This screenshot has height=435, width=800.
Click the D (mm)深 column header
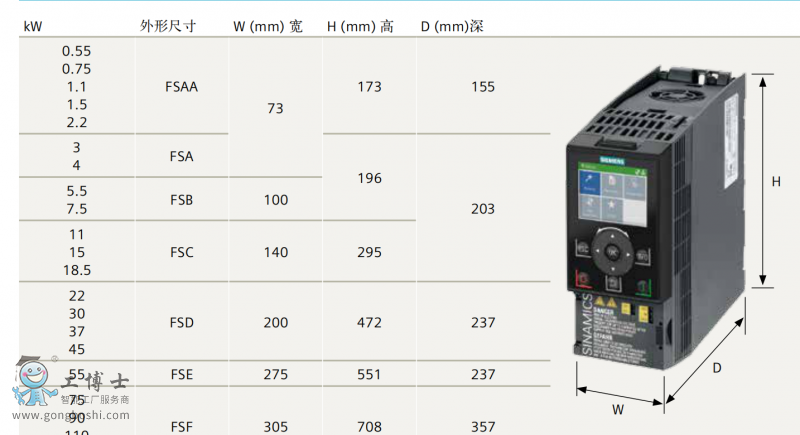click(x=452, y=26)
